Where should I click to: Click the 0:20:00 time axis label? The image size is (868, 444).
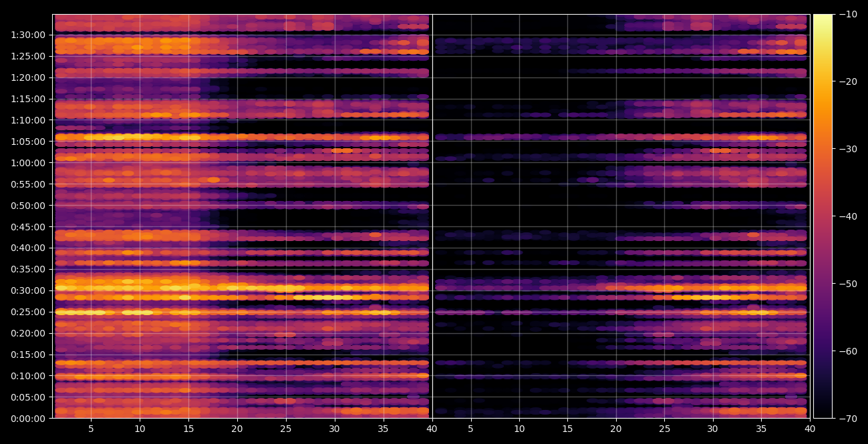click(28, 333)
